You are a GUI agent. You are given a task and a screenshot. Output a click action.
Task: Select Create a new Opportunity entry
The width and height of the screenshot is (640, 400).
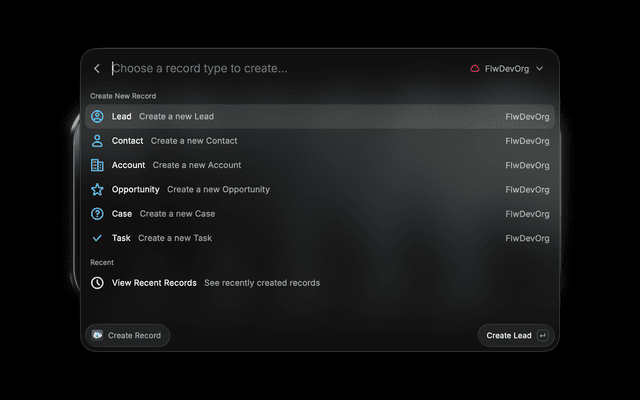[320, 189]
